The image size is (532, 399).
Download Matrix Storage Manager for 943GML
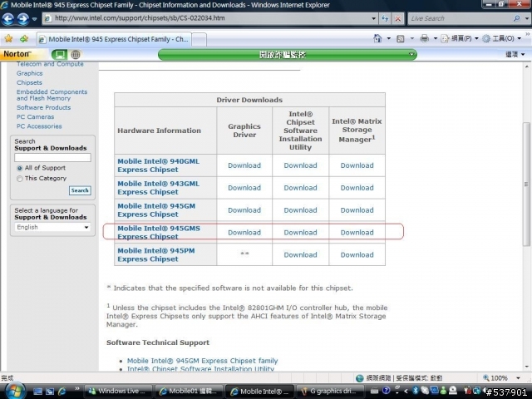[357, 188]
